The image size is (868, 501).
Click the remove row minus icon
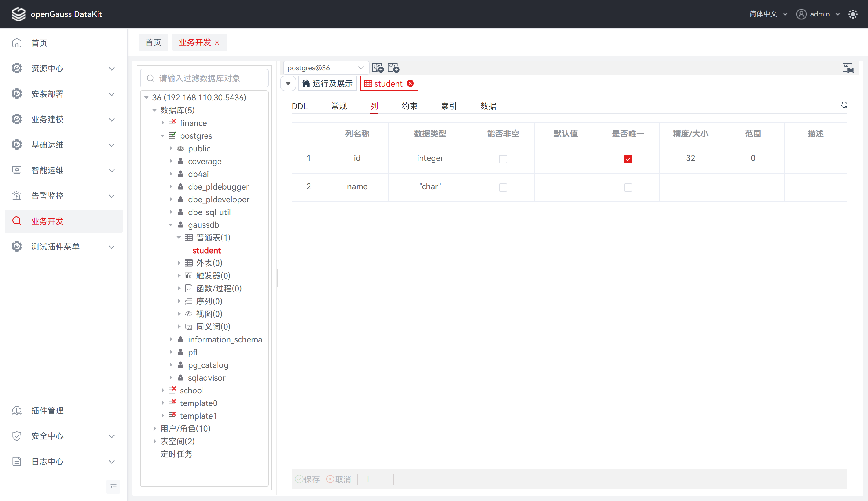[383, 479]
